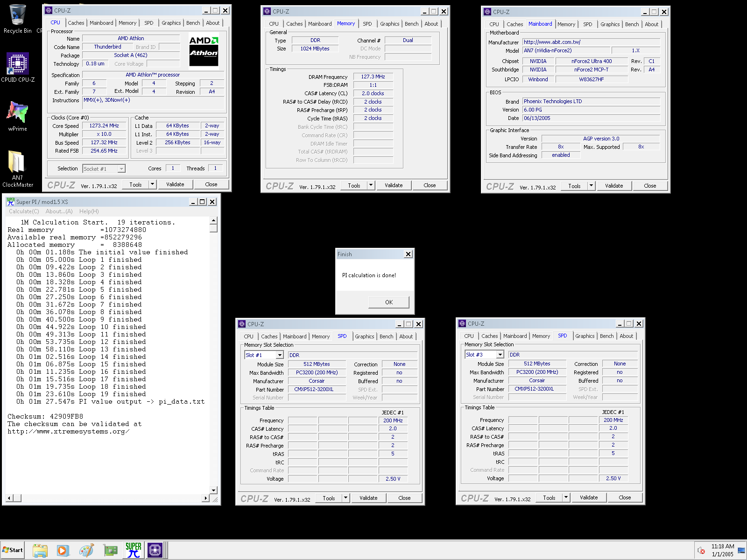Image resolution: width=747 pixels, height=560 pixels.
Task: Open the CPU tab in the CPU-Z Memory window
Action: (x=274, y=24)
